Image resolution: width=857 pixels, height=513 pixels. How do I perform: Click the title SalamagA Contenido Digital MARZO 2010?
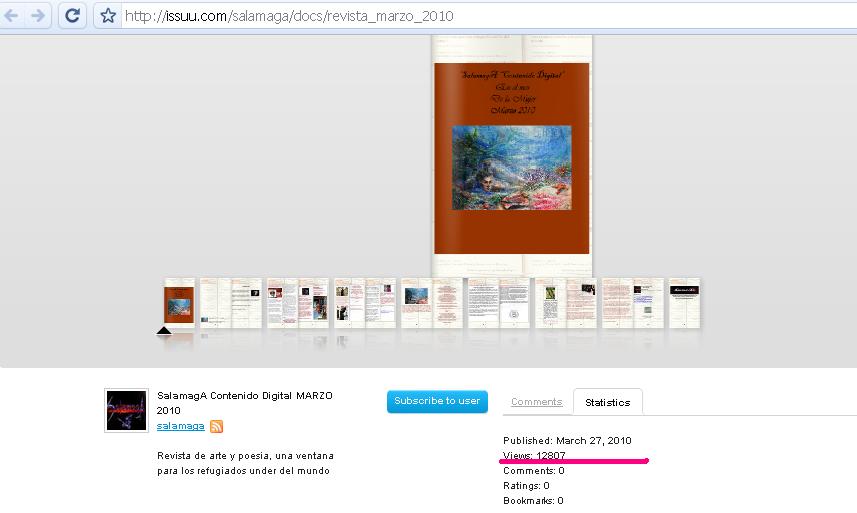pos(244,403)
